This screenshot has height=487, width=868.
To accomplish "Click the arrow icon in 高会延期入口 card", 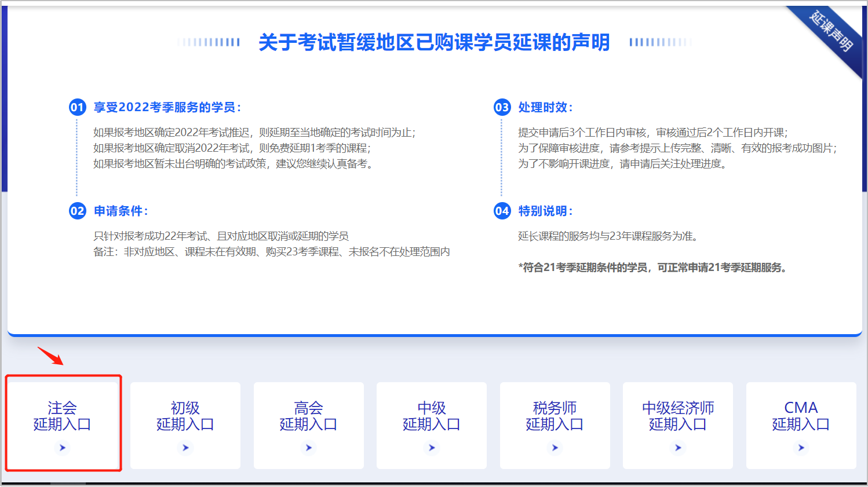I will pyautogui.click(x=309, y=448).
